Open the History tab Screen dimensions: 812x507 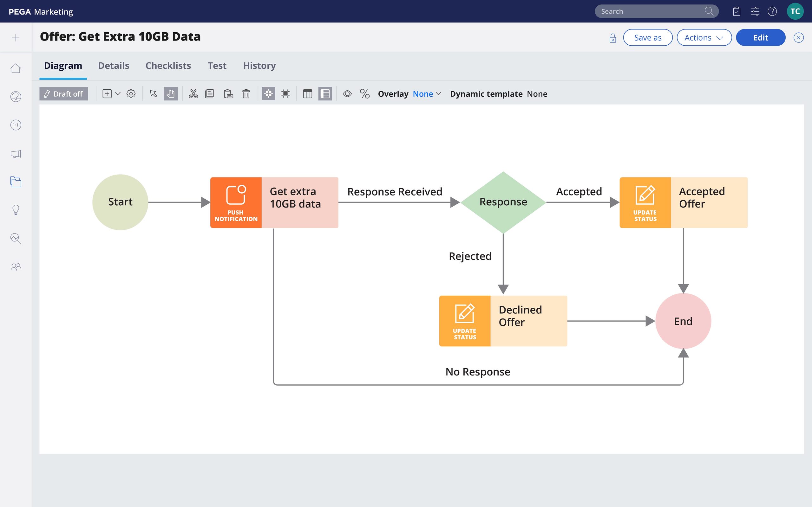pos(259,66)
